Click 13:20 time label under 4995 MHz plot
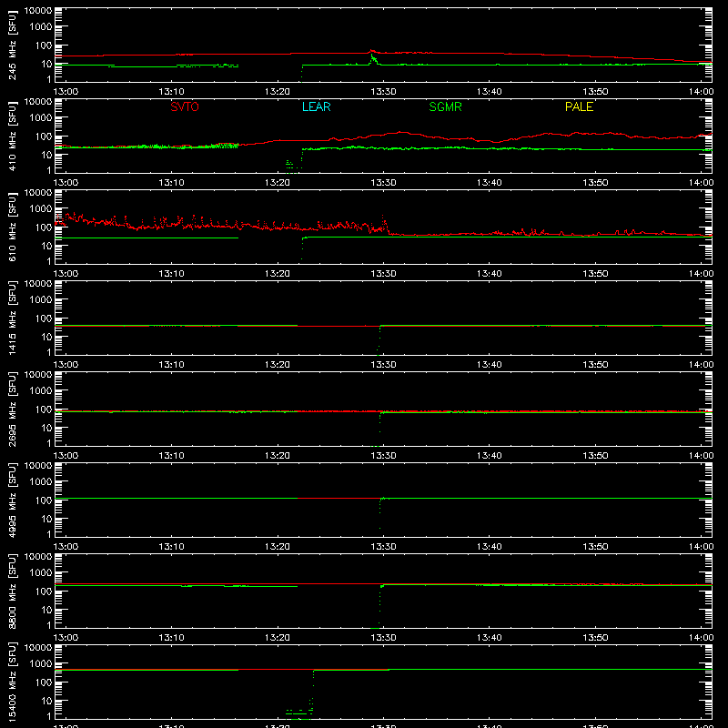728x728 pixels. 278,547
